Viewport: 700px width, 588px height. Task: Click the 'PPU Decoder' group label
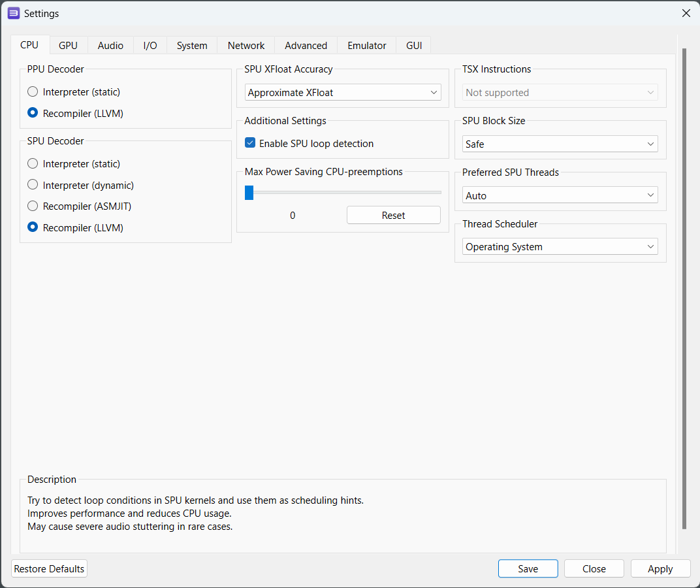56,69
